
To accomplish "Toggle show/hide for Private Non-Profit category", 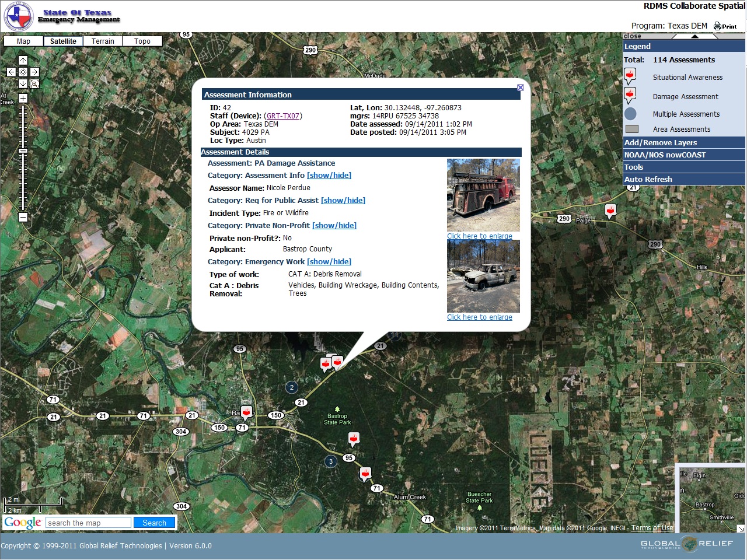I will [x=334, y=226].
